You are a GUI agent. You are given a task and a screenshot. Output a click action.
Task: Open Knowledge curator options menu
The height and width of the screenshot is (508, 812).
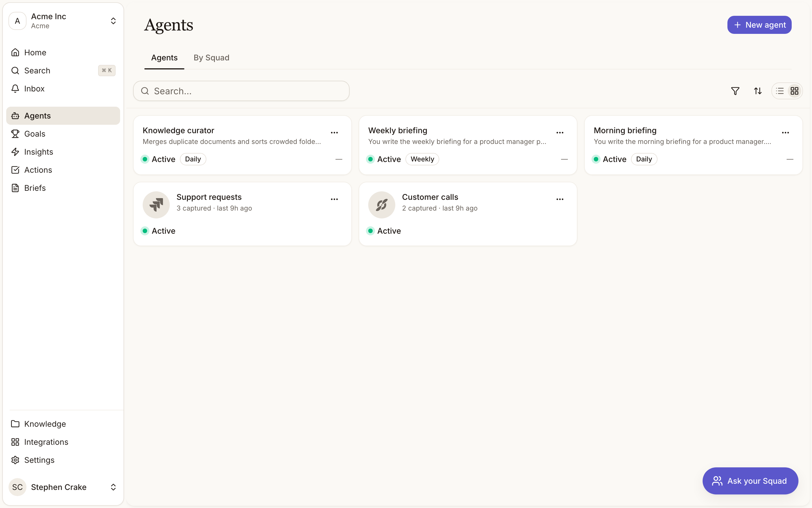[x=334, y=133]
